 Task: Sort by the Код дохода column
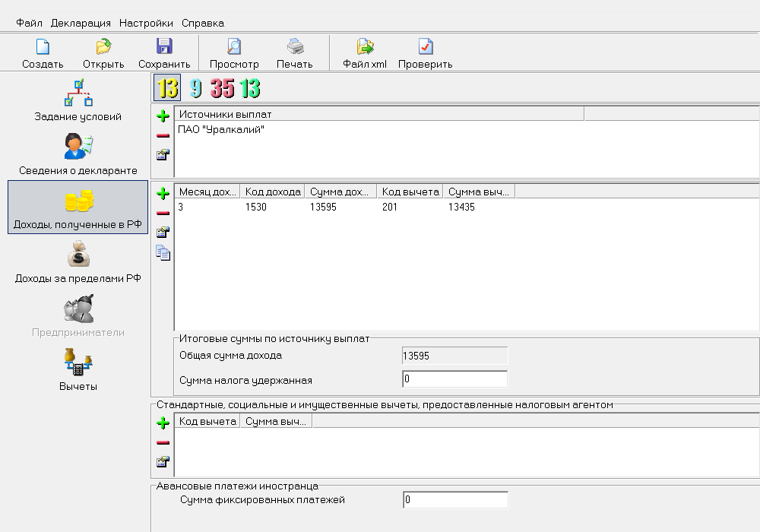[273, 192]
